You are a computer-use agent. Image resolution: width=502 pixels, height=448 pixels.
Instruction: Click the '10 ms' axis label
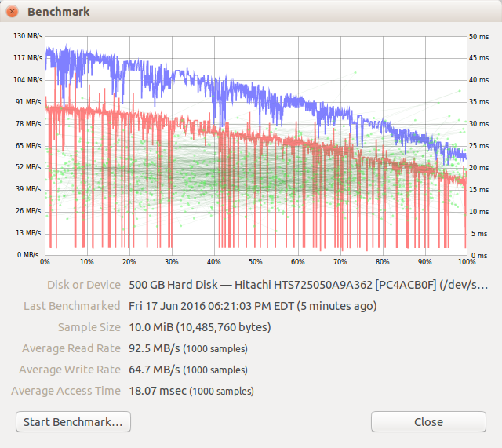click(479, 211)
